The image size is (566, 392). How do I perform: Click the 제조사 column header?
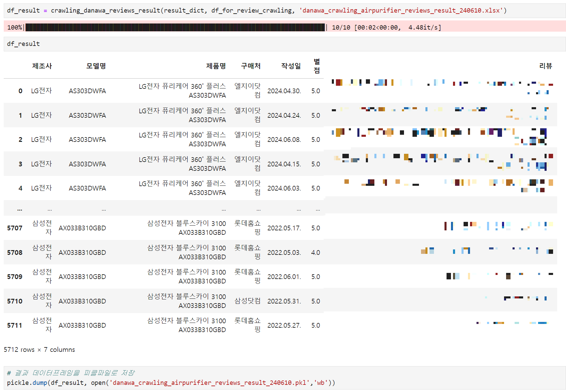(x=42, y=66)
